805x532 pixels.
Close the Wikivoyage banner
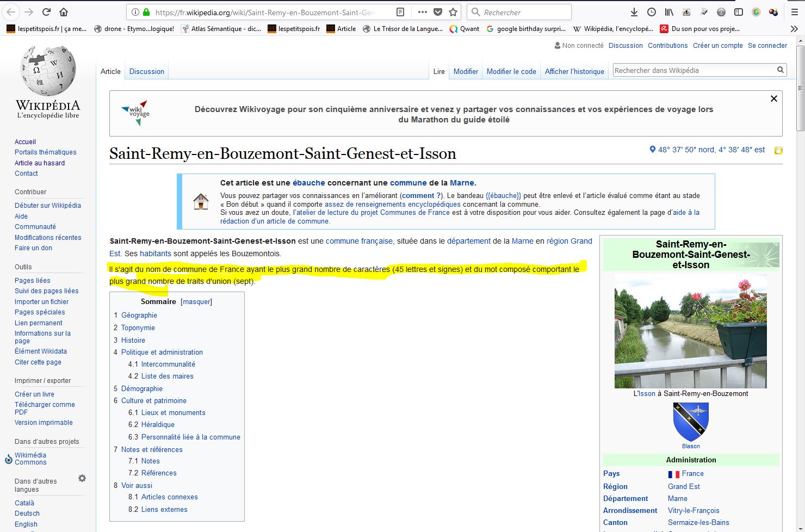coord(773,98)
